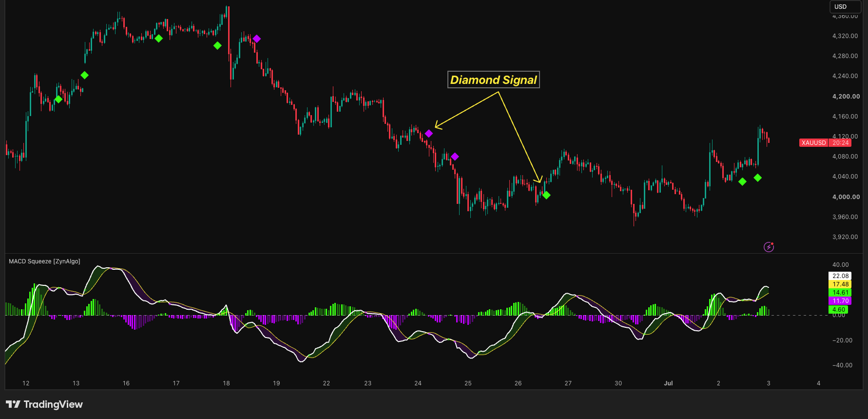Click date 25 on the time axis

pyautogui.click(x=468, y=383)
